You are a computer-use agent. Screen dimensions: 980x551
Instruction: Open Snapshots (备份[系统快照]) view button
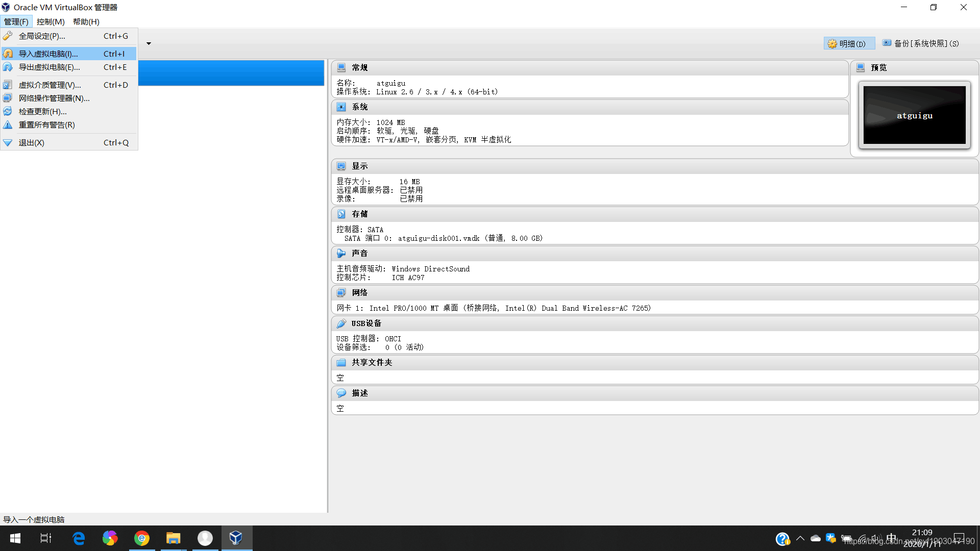[921, 44]
